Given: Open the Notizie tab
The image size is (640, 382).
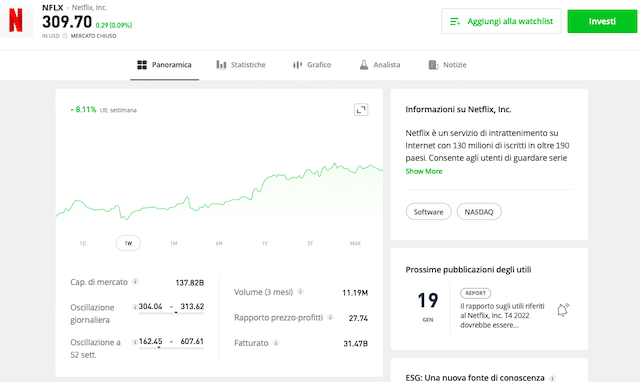Looking at the screenshot, I should 447,65.
